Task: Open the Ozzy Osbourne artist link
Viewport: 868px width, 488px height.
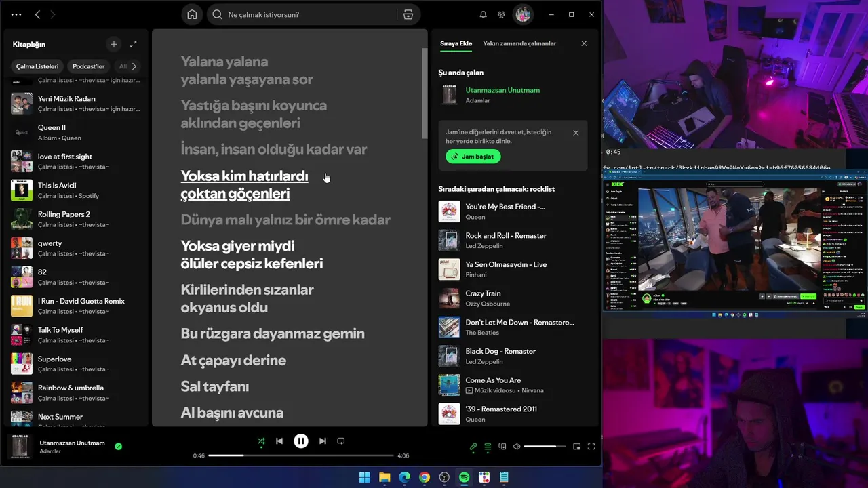Action: pos(488,304)
